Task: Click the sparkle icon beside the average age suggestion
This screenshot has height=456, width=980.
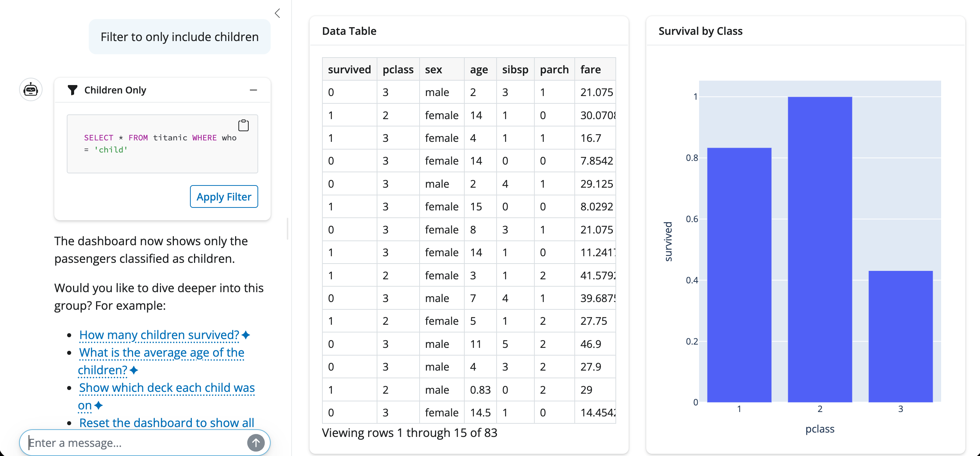Action: click(x=134, y=370)
